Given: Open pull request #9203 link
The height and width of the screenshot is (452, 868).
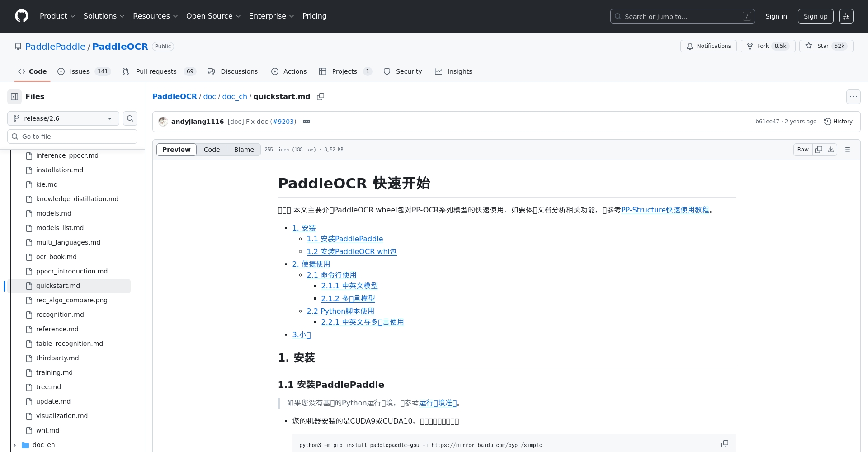Looking at the screenshot, I should point(283,122).
